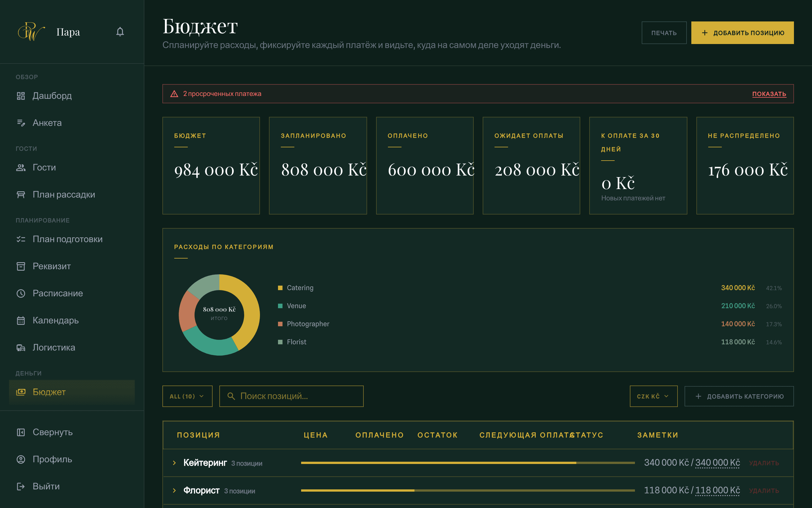Click the Дашборд grid icon
This screenshot has height=508, width=812.
click(x=21, y=96)
